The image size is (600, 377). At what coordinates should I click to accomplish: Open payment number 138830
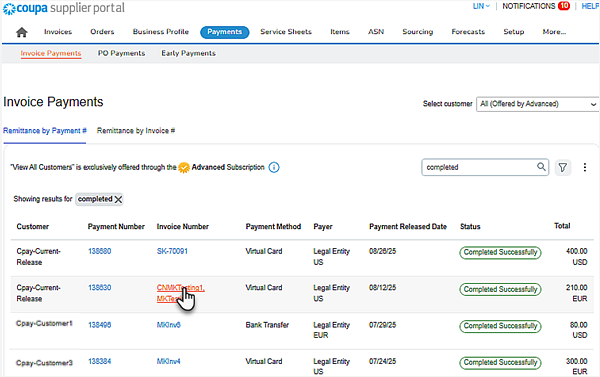click(99, 288)
